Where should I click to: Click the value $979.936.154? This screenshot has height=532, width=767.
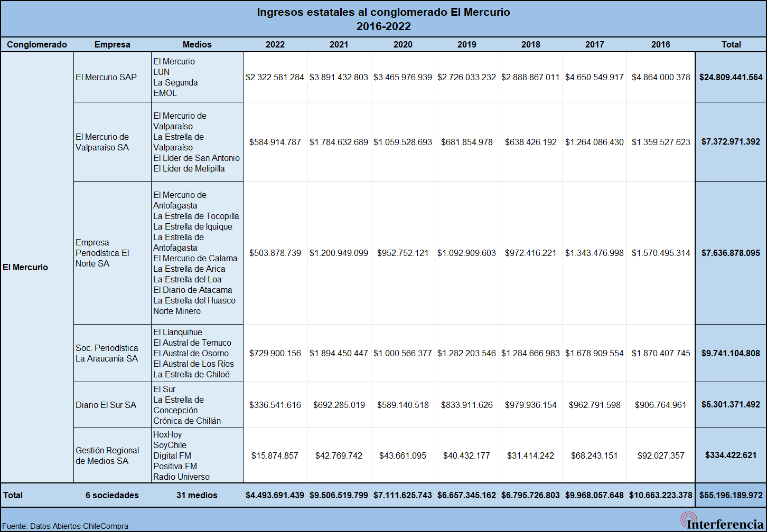point(530,405)
